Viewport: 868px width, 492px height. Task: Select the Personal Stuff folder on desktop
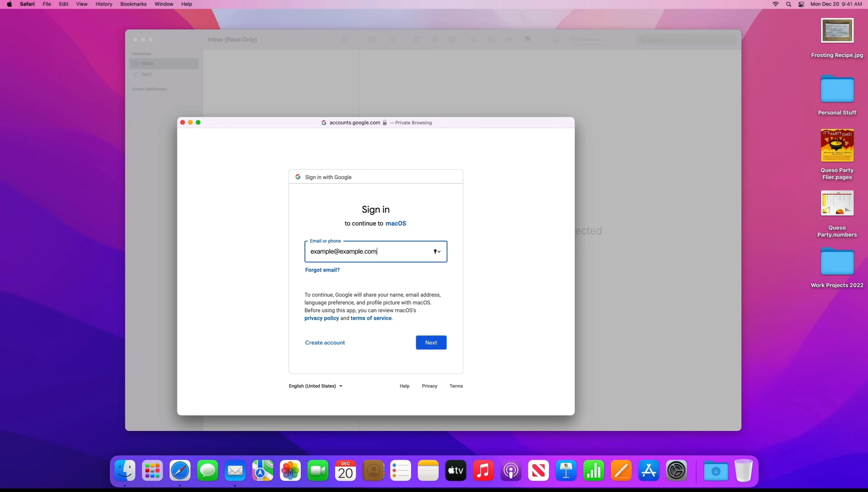coord(837,89)
